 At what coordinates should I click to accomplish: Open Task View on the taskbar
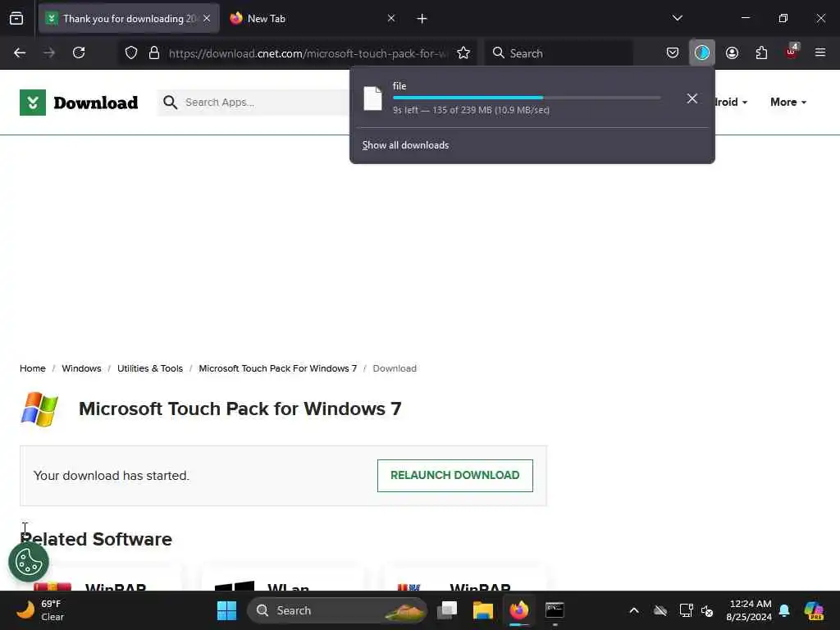tap(447, 610)
